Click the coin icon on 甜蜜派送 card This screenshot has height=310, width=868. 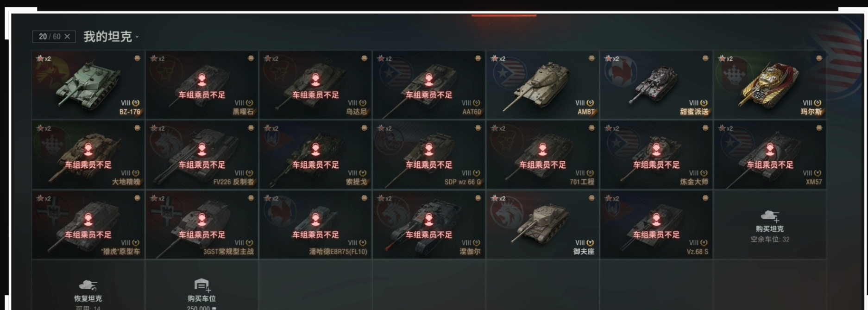(x=705, y=58)
